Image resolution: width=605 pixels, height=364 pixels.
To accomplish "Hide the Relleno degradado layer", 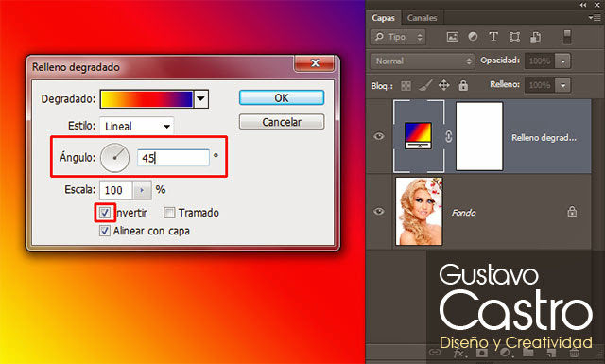I will (379, 136).
